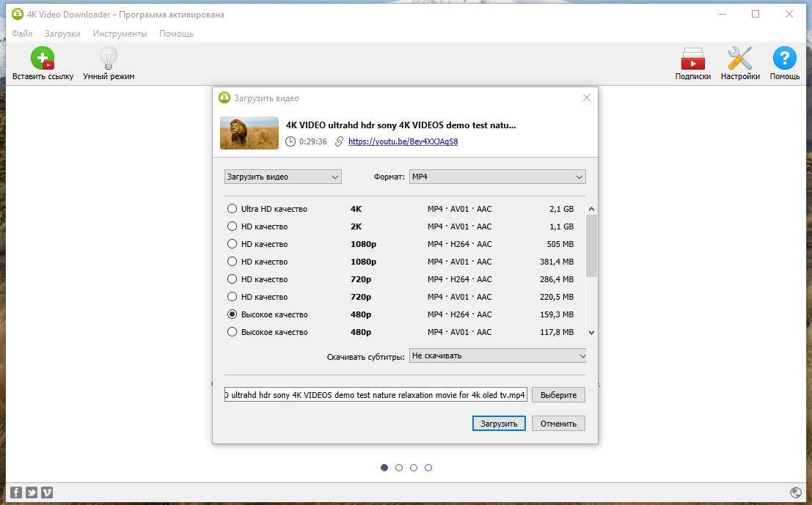Image resolution: width=812 pixels, height=505 pixels.
Task: Click the globe icon in the status bar
Action: click(x=796, y=492)
